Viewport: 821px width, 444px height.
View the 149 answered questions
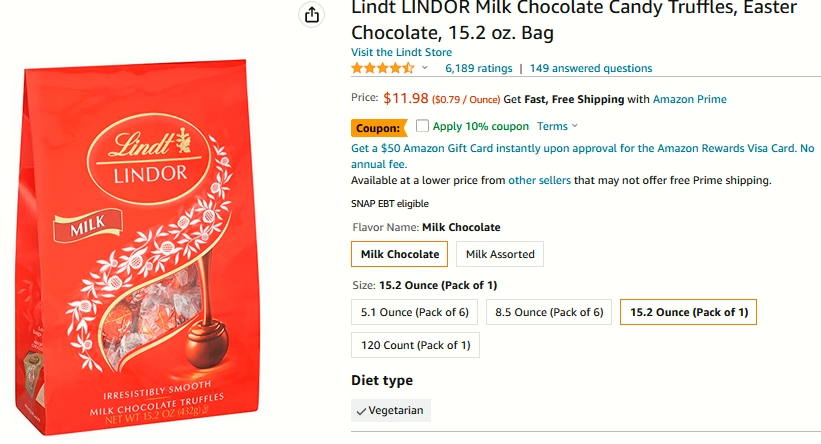591,68
